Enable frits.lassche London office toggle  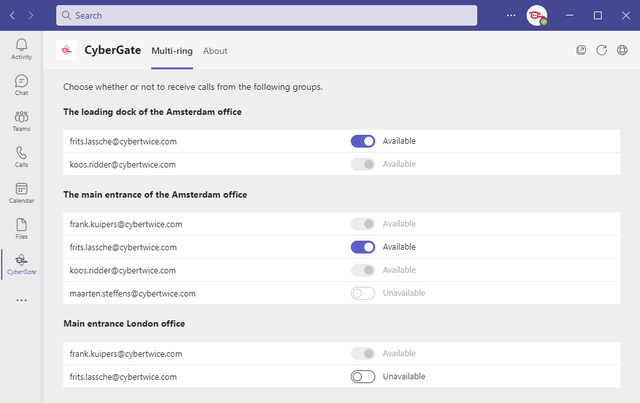pyautogui.click(x=362, y=376)
